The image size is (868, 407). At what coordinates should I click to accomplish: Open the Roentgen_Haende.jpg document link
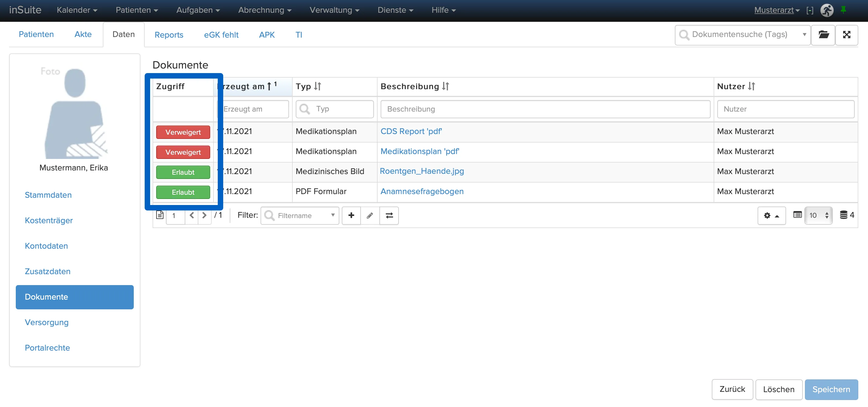[x=422, y=171]
